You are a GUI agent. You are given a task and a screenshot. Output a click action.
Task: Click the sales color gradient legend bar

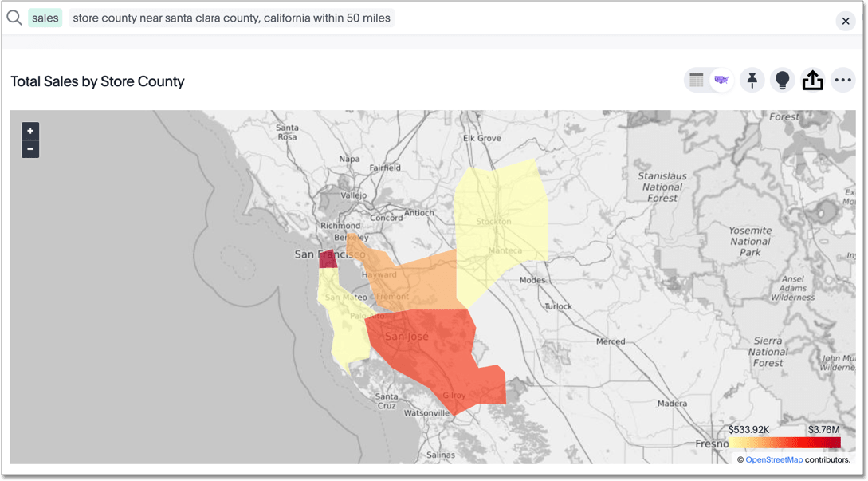[785, 440]
